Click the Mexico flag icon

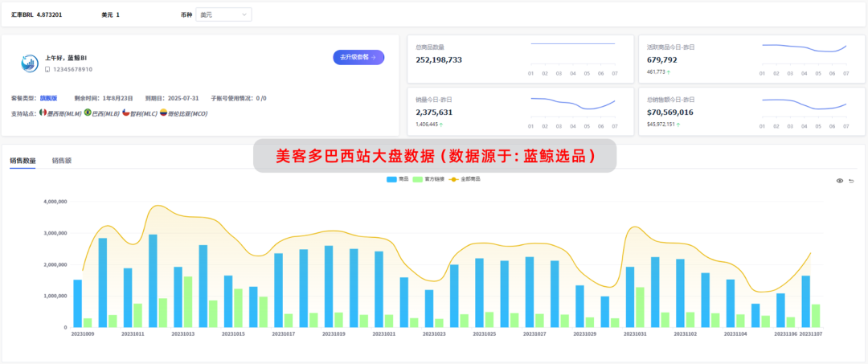pyautogui.click(x=43, y=112)
